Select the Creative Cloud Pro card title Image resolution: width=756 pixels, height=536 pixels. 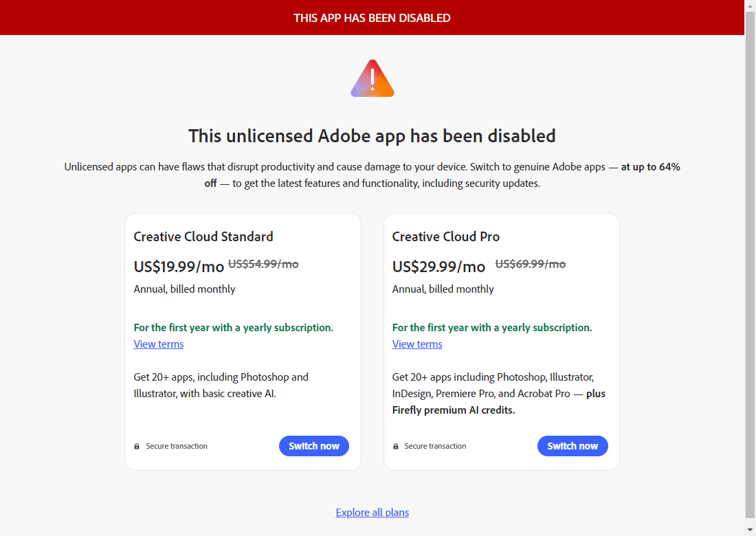(x=446, y=236)
